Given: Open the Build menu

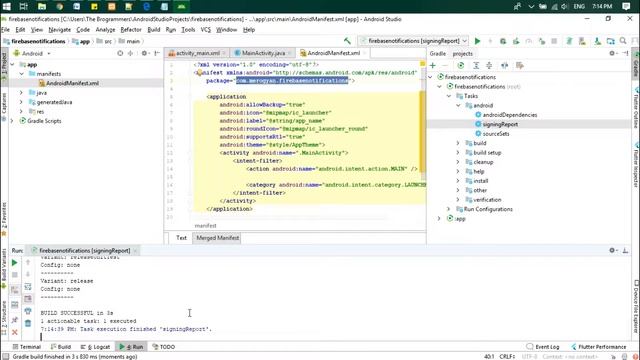Looking at the screenshot, I should [153, 30].
